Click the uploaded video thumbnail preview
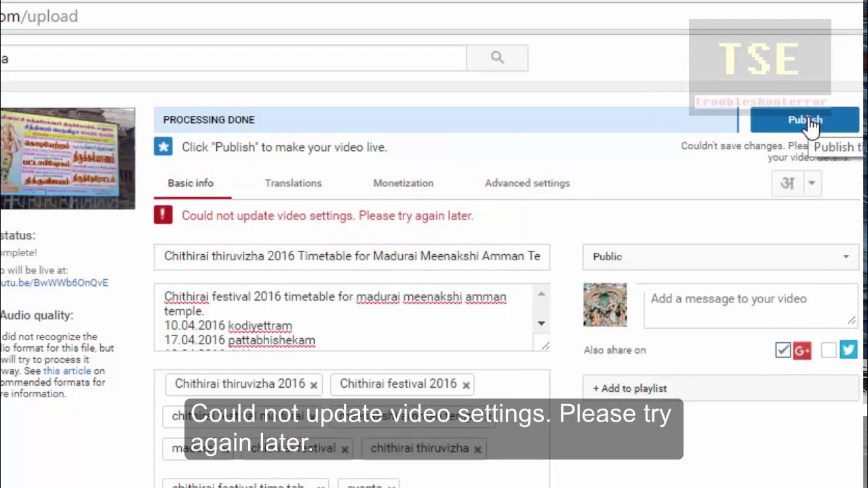Image resolution: width=868 pixels, height=488 pixels. [67, 159]
